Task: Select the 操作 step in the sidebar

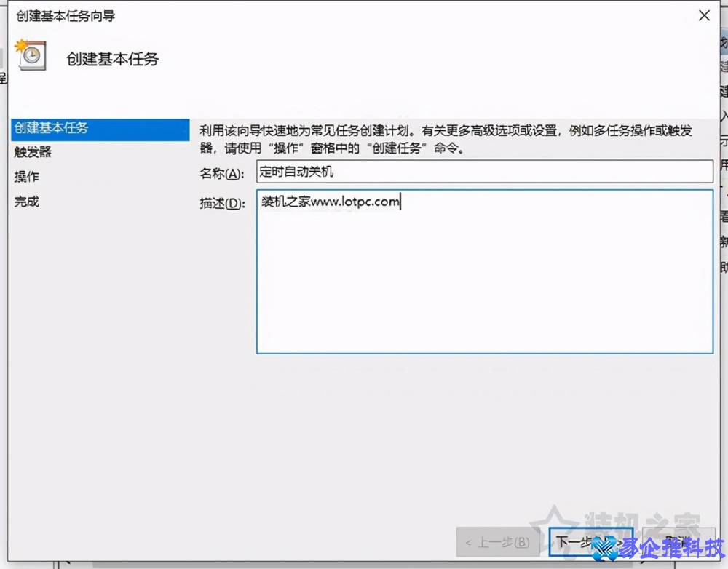Action: tap(25, 177)
